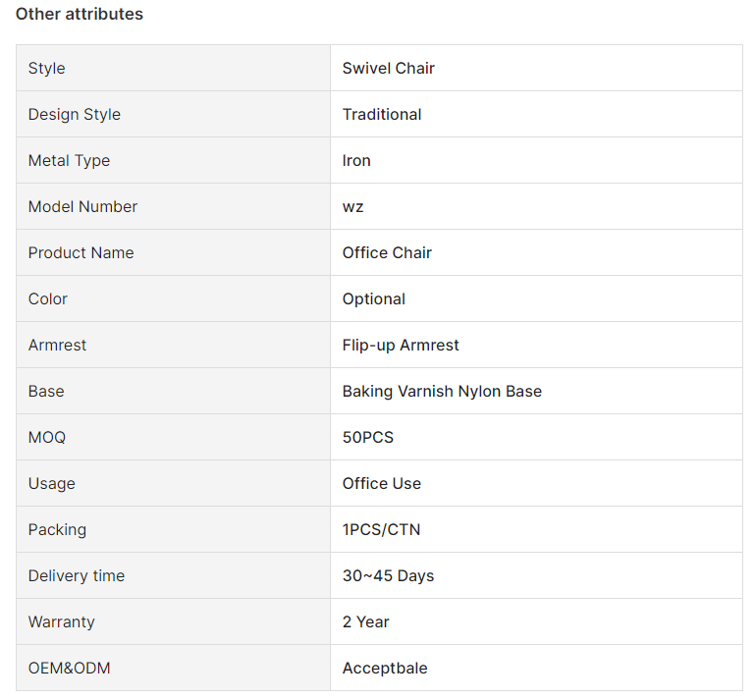The image size is (756, 700).
Task: Select the Acceptbale value text
Action: click(x=385, y=669)
